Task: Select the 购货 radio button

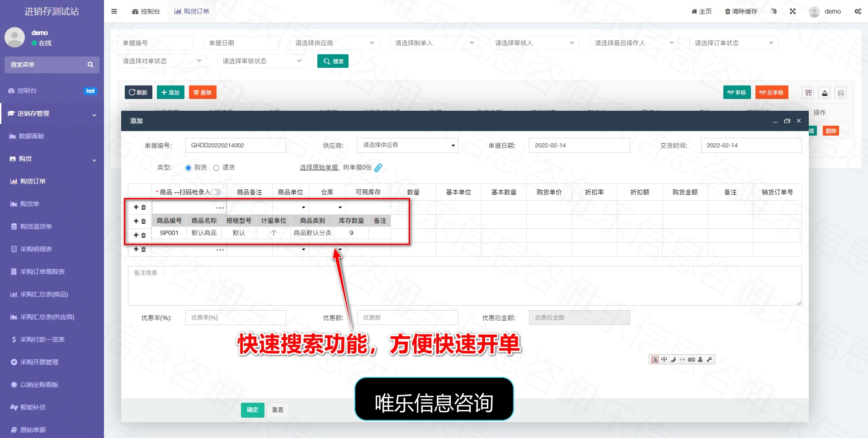Action: pos(189,168)
